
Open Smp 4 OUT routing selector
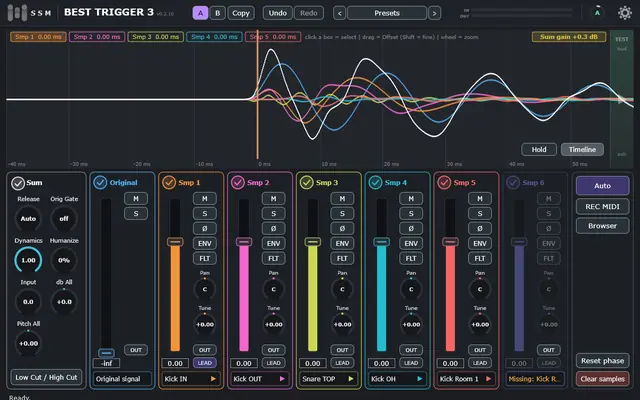(x=411, y=350)
